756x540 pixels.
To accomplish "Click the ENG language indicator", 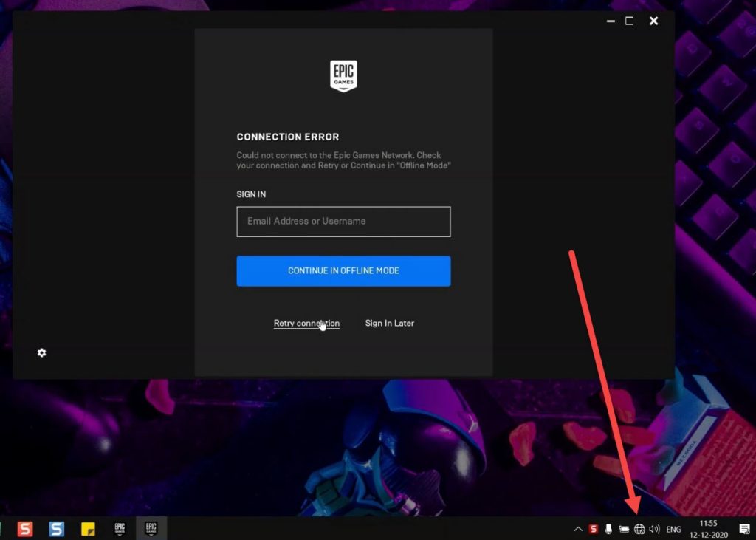I will click(673, 530).
